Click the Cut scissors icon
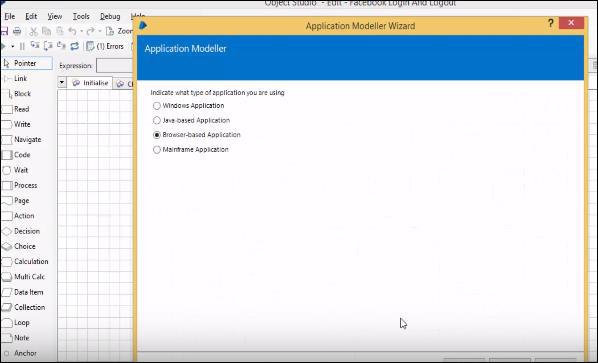 [x=34, y=31]
